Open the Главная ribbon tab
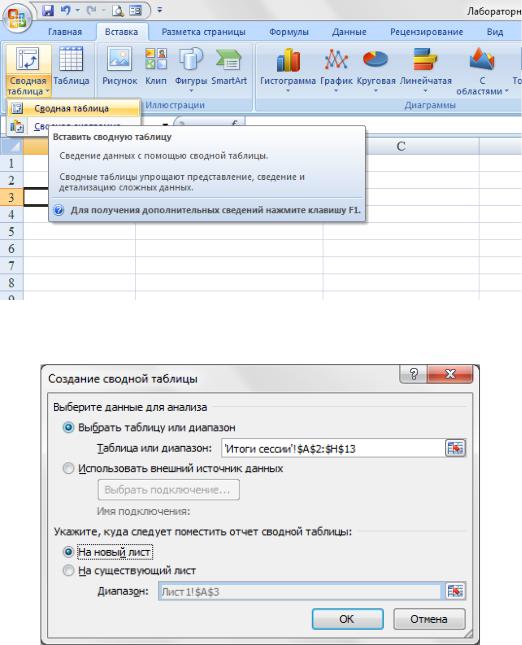 pos(65,32)
